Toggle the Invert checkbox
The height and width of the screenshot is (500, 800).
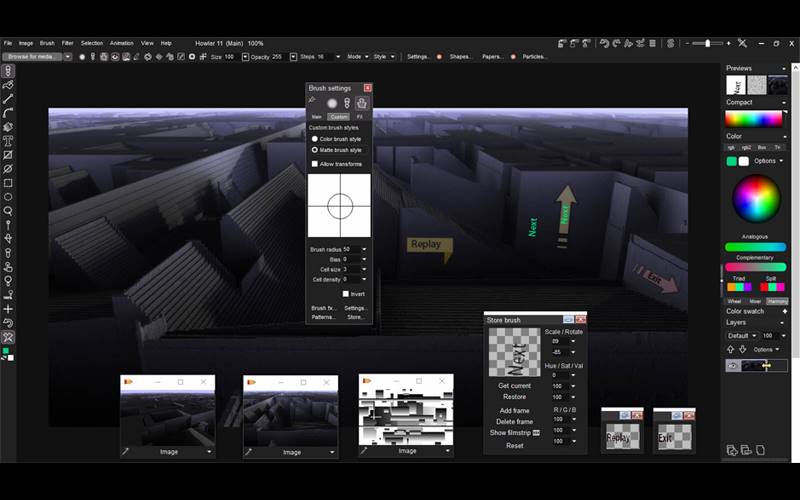point(345,294)
